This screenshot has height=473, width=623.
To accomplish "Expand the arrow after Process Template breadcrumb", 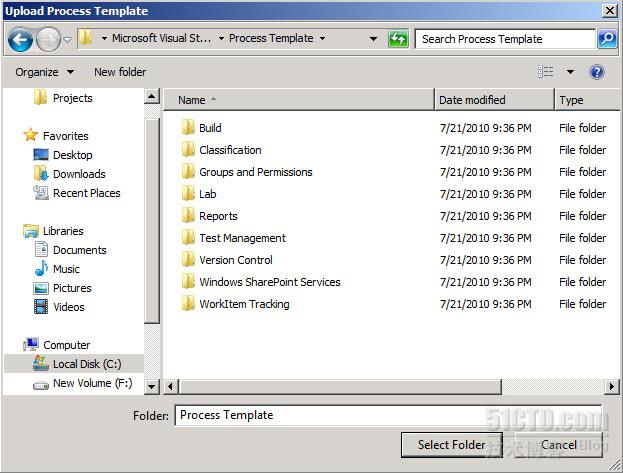I will coord(322,39).
